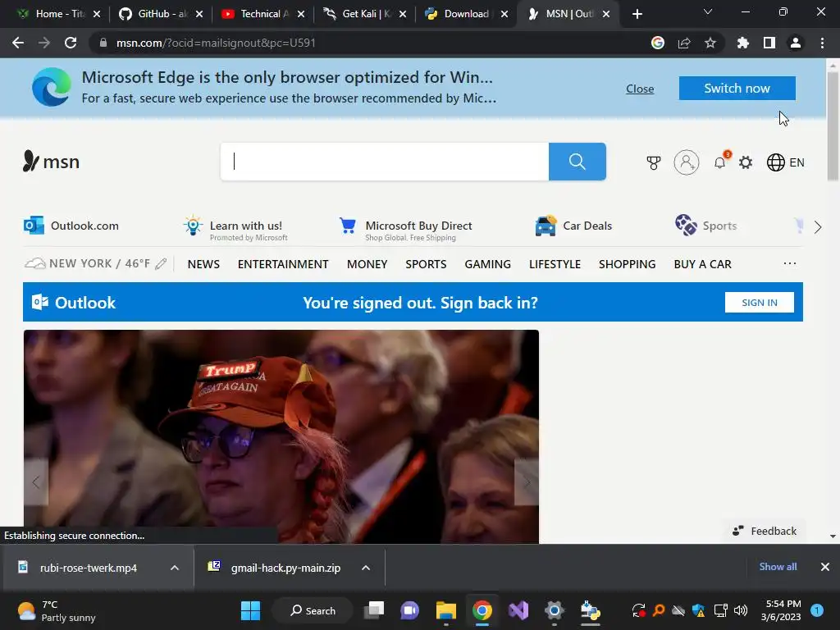Viewport: 840px width, 630px height.
Task: Open the Feedback button
Action: point(765,531)
